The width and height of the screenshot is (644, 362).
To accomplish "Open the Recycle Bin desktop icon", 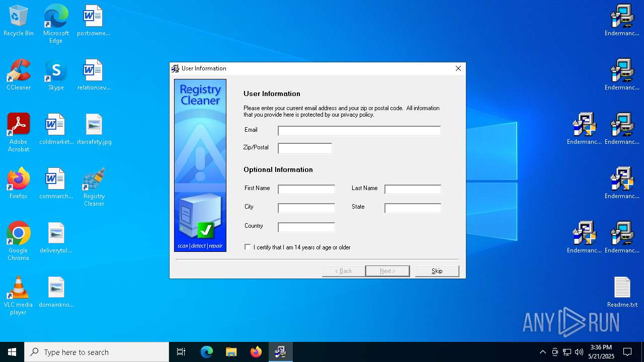I will click(x=19, y=21).
